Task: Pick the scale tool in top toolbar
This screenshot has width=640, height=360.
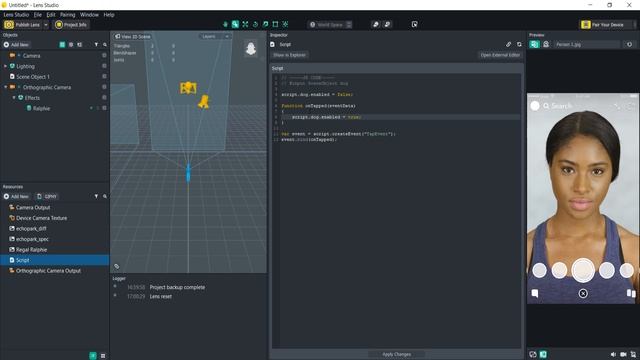Action: (265, 24)
